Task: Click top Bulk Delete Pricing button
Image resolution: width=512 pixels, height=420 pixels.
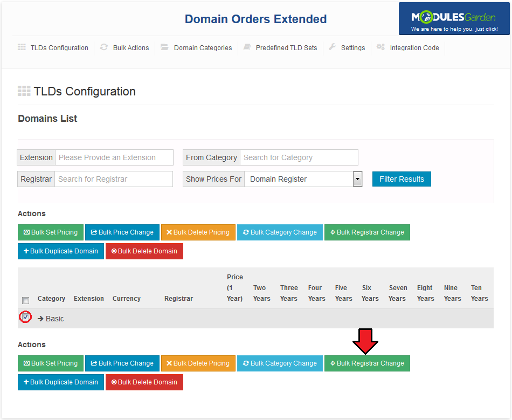Action: pyautogui.click(x=198, y=232)
